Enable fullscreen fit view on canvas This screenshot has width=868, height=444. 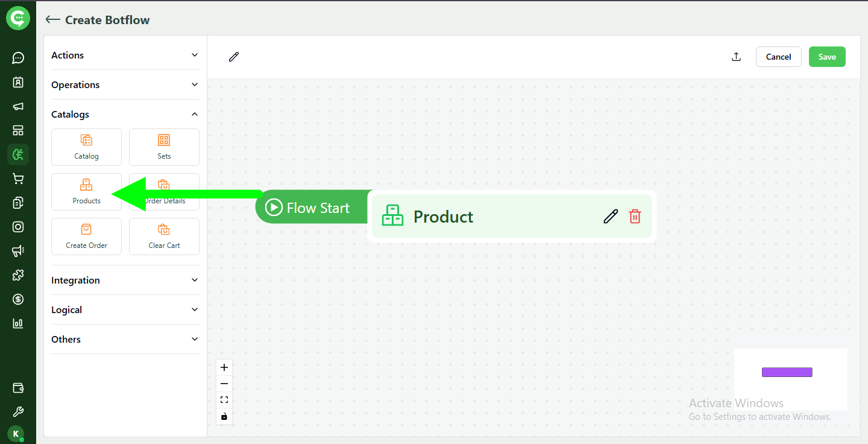pyautogui.click(x=224, y=399)
